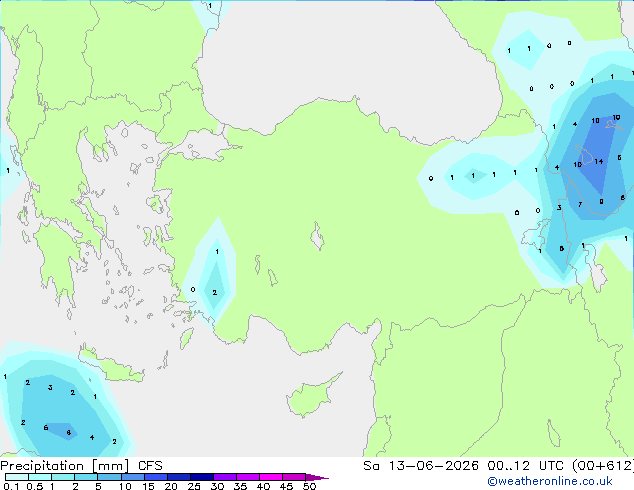Screen dimensions: 634x490
Task: Click the legend arrow tip above 50
Action: coord(317,477)
